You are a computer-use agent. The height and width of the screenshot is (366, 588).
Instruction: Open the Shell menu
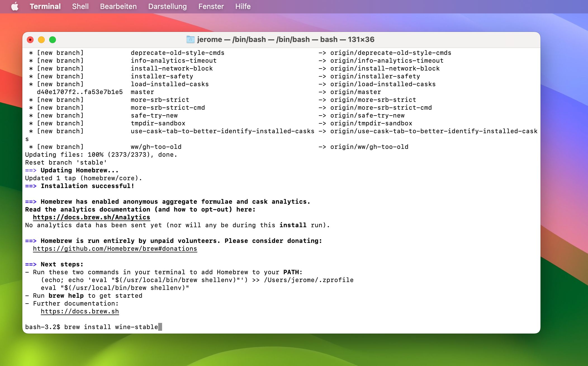point(80,6)
